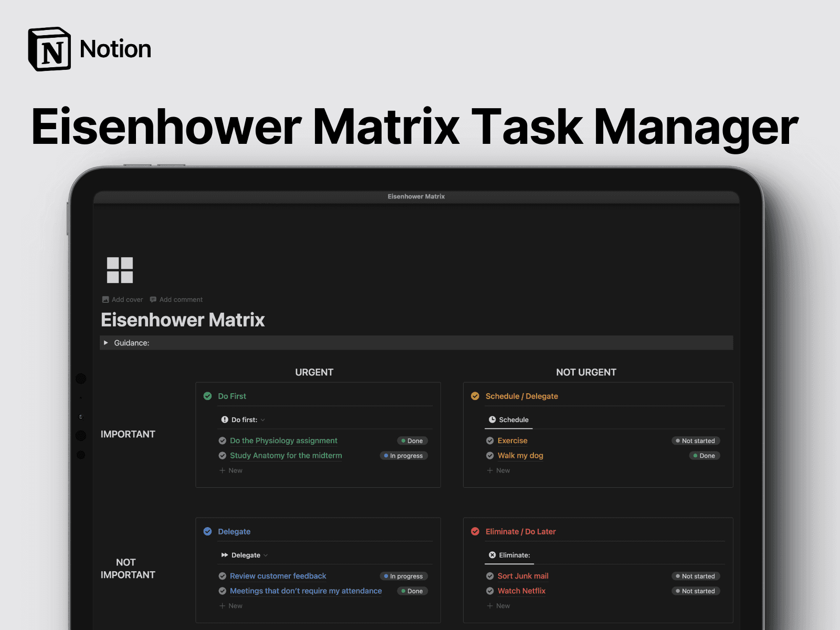Add New item in Eliminate list
Screen dimensions: 840x630
pos(499,606)
